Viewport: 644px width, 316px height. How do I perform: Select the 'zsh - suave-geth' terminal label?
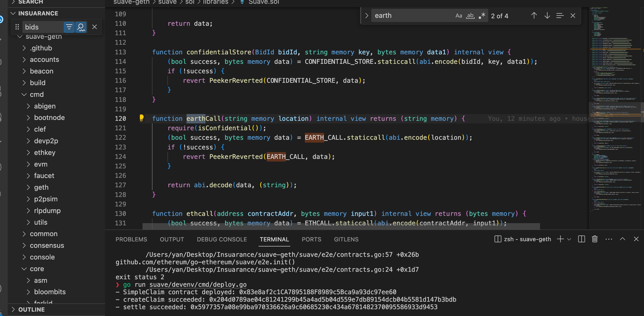(x=522, y=239)
